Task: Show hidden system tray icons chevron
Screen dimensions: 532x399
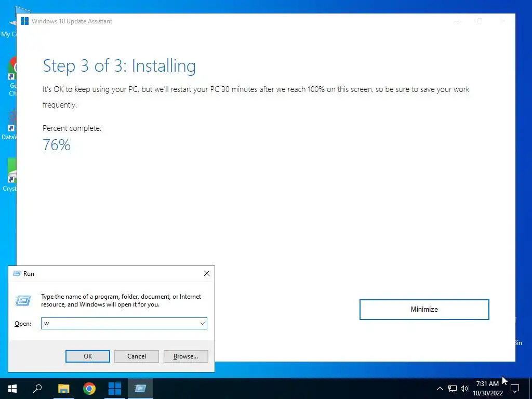Action: [x=440, y=389]
